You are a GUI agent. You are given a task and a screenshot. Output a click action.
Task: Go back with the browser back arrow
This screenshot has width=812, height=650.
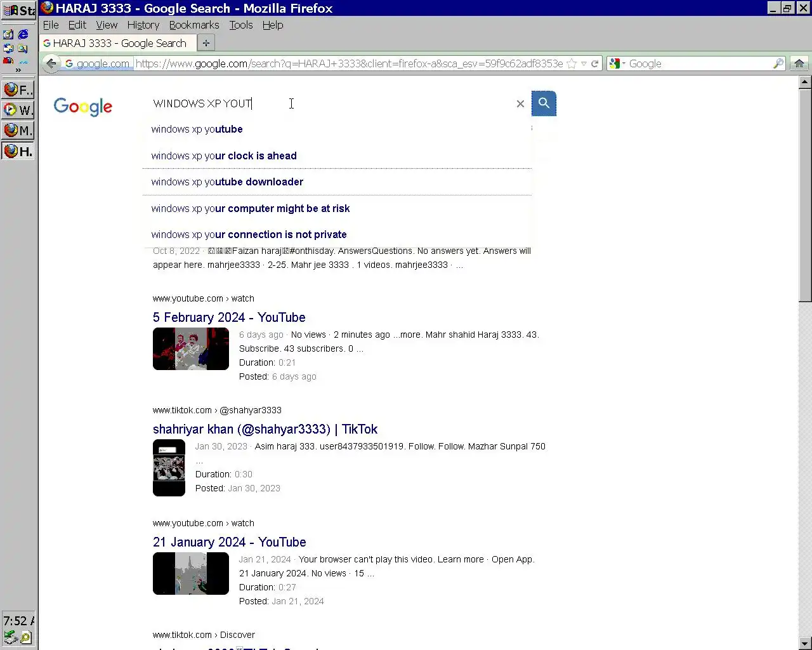51,63
